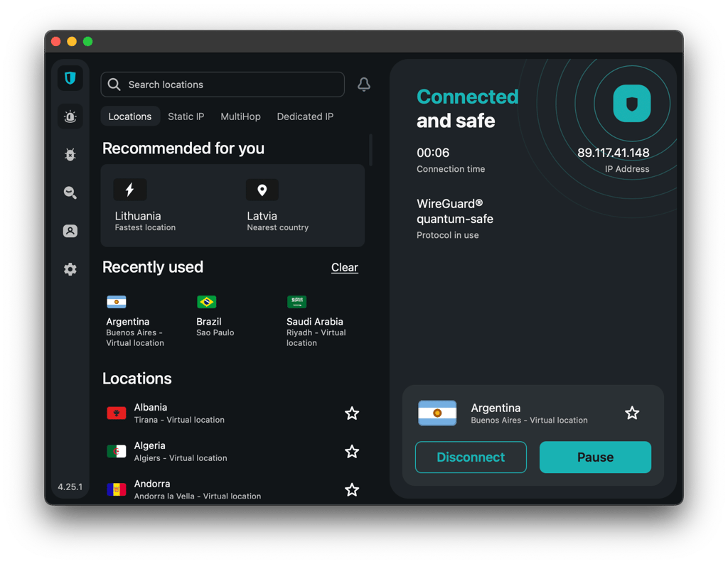Select Saudi Arabia Riyadh recent location
This screenshot has height=564, width=728.
(316, 320)
